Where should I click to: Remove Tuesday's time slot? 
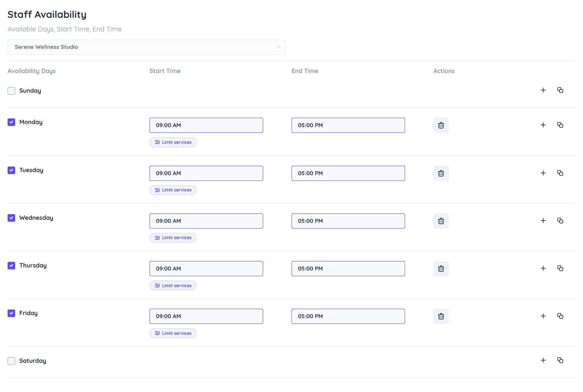coord(441,173)
